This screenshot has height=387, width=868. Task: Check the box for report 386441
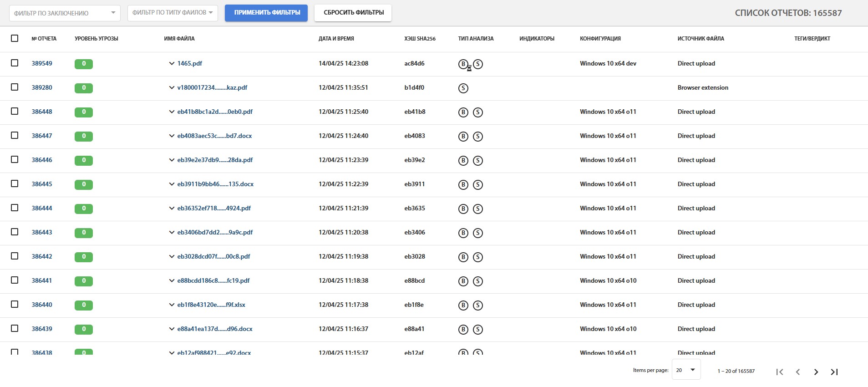point(15,280)
